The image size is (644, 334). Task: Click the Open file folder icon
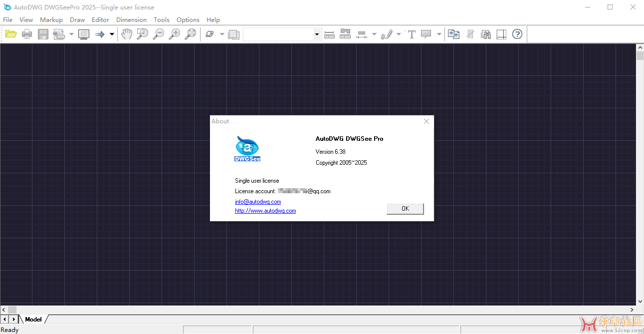pos(11,34)
